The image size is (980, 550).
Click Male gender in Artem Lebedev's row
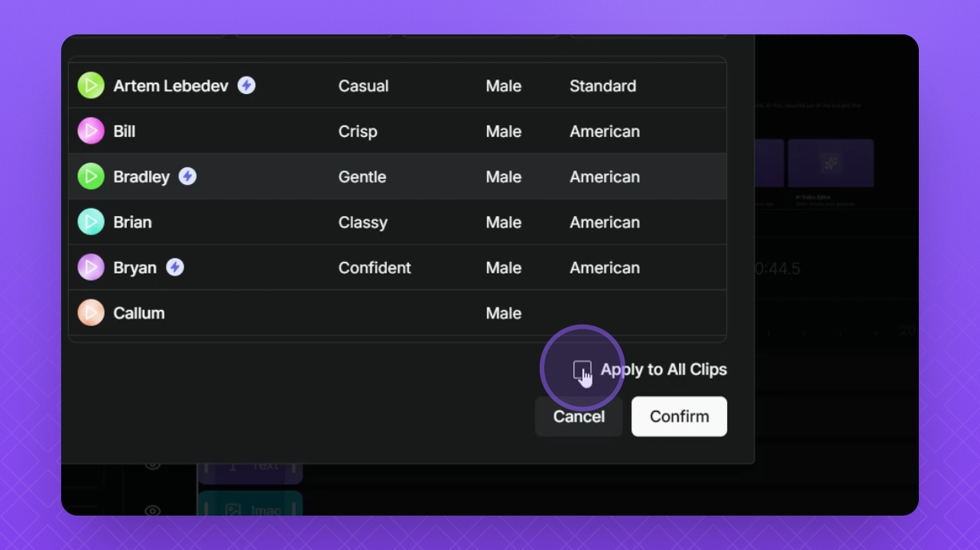point(504,86)
